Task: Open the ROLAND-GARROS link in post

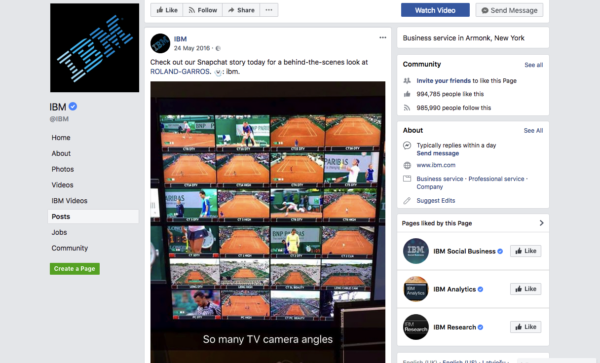Action: point(180,72)
